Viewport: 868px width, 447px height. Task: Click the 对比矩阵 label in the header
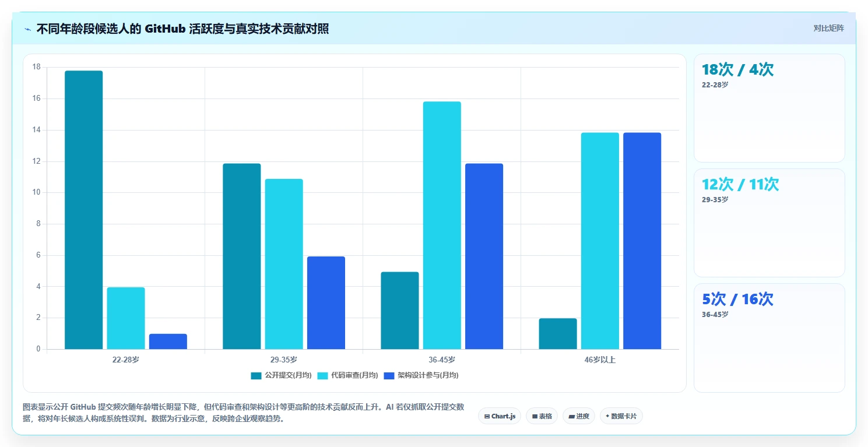tap(828, 28)
